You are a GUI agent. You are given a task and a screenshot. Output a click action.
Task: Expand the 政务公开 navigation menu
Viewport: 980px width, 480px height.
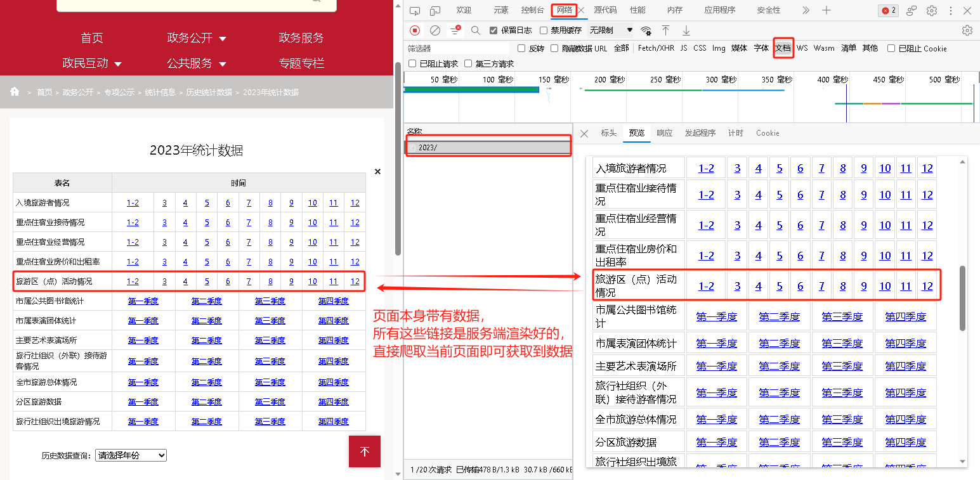pos(197,38)
